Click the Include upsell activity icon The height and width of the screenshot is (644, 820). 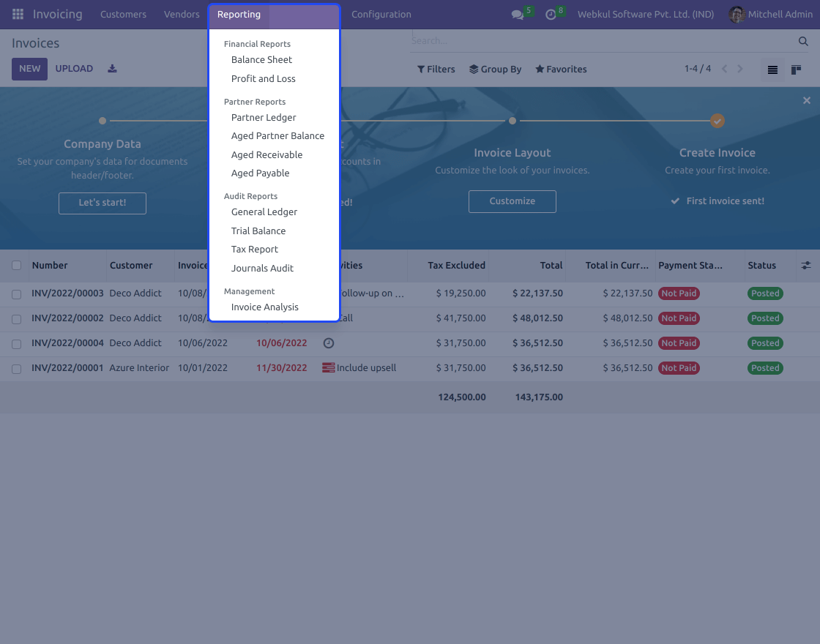pos(329,368)
